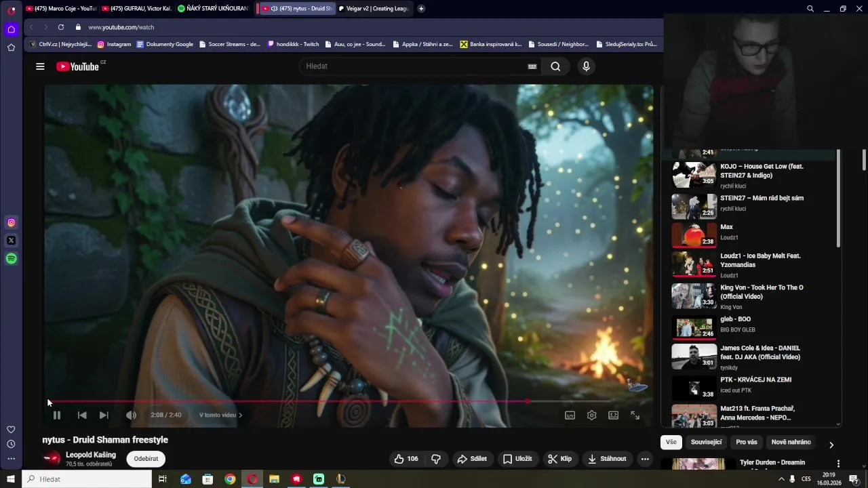Dislike the video

point(436,459)
